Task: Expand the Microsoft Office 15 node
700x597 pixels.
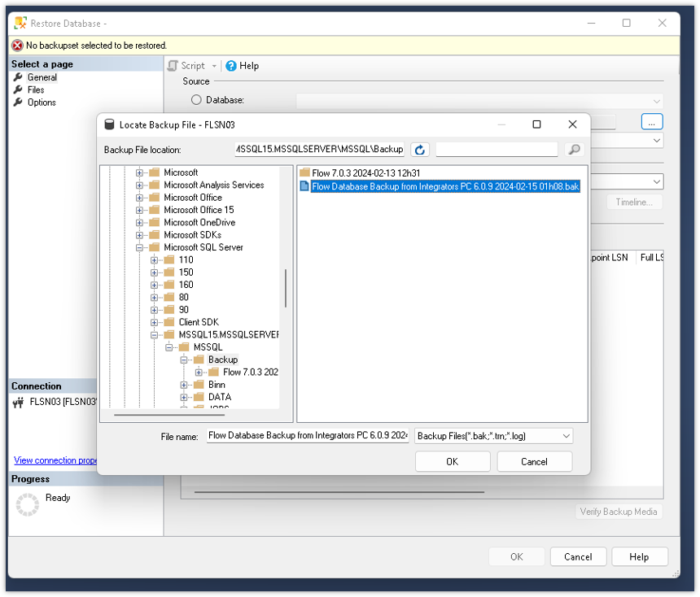Action: 139,210
